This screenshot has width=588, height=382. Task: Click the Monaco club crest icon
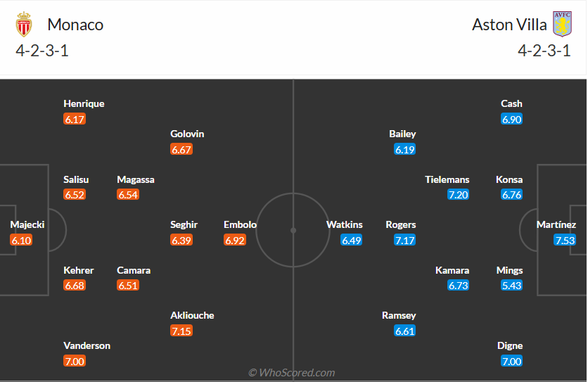point(24,25)
